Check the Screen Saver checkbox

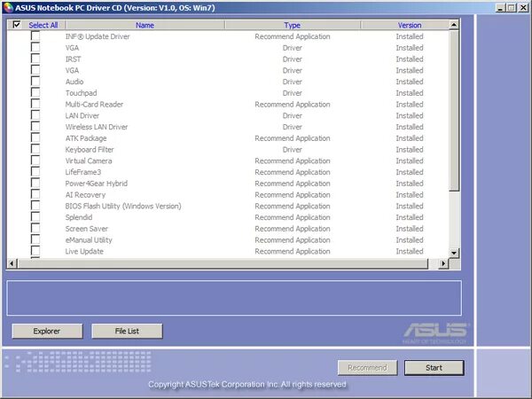click(35, 229)
